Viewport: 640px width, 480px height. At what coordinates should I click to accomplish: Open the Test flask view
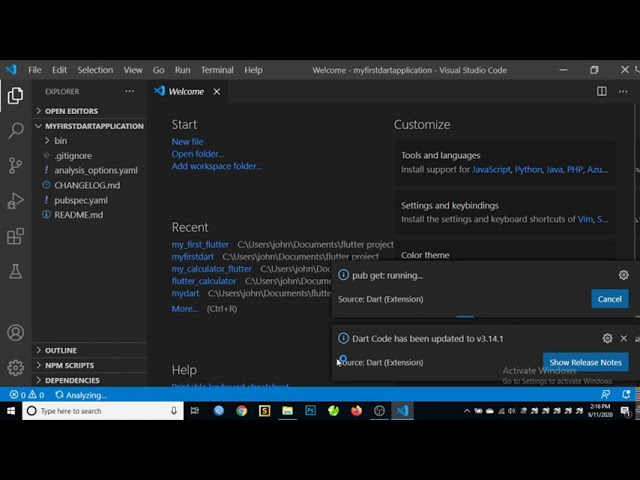tap(16, 271)
